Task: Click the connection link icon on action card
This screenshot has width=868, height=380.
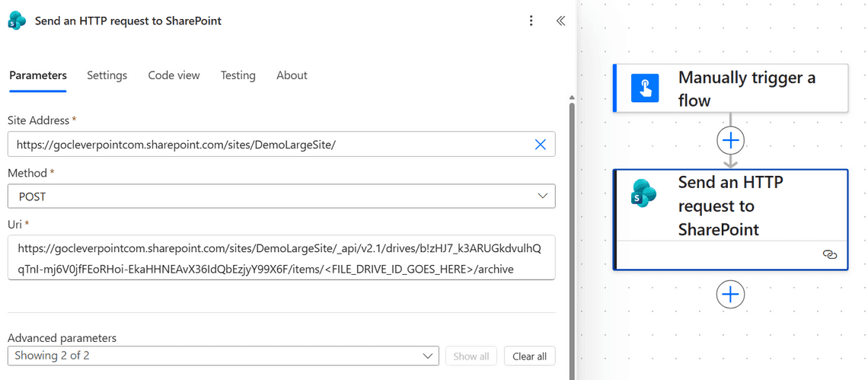Action: (x=829, y=255)
